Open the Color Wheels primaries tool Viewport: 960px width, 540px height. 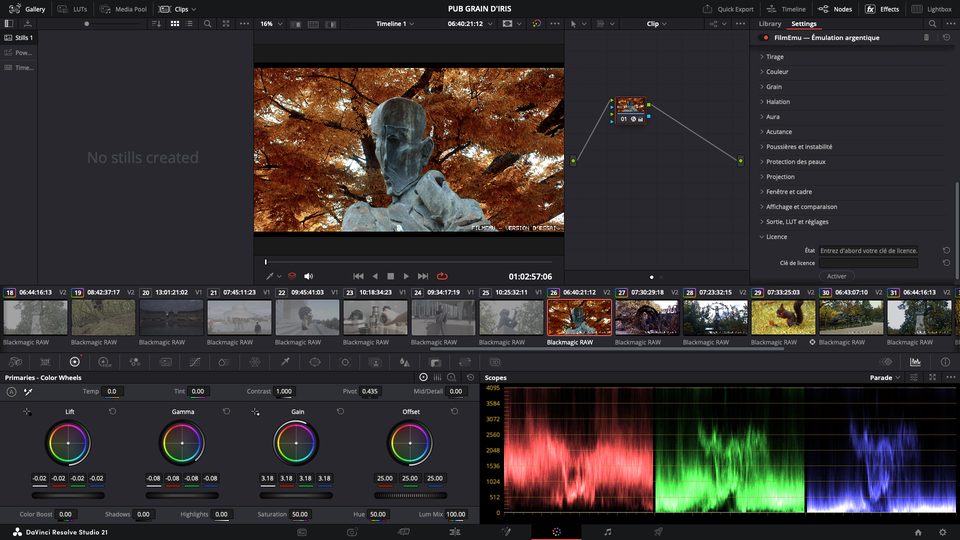tap(75, 362)
